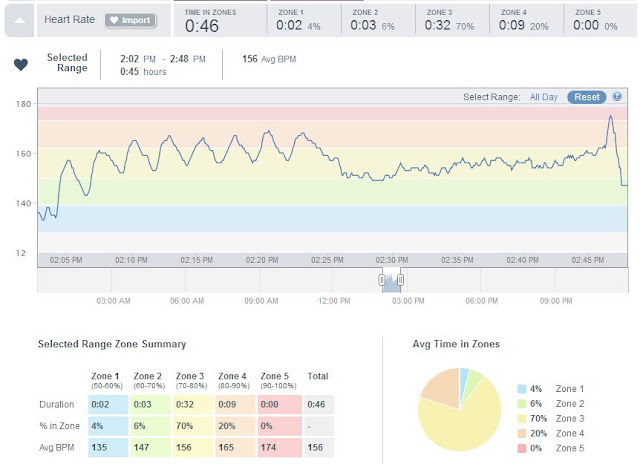Click the heart rate peak near 02:45 PM
Image resolution: width=640 pixels, height=464 pixels.
coord(611,116)
